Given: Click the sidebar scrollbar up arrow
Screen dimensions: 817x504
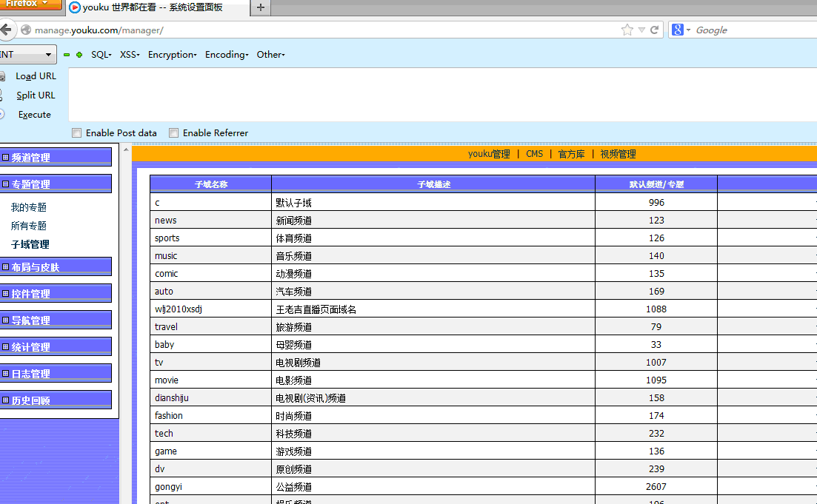Looking at the screenshot, I should [x=126, y=150].
